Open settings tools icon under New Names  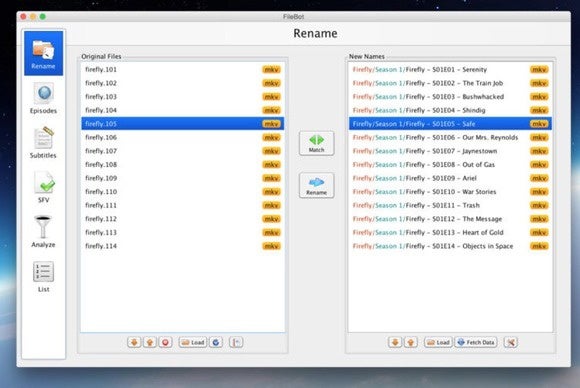tap(511, 342)
